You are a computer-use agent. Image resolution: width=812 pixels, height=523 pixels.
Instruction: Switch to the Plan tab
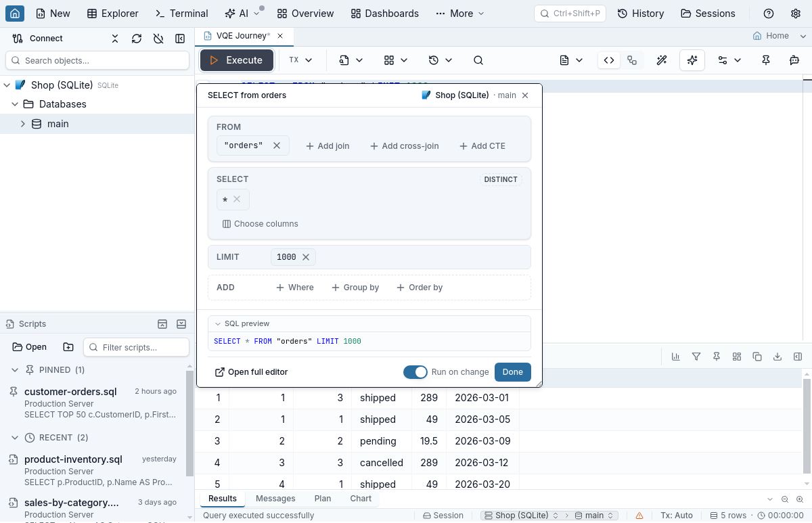tap(323, 499)
